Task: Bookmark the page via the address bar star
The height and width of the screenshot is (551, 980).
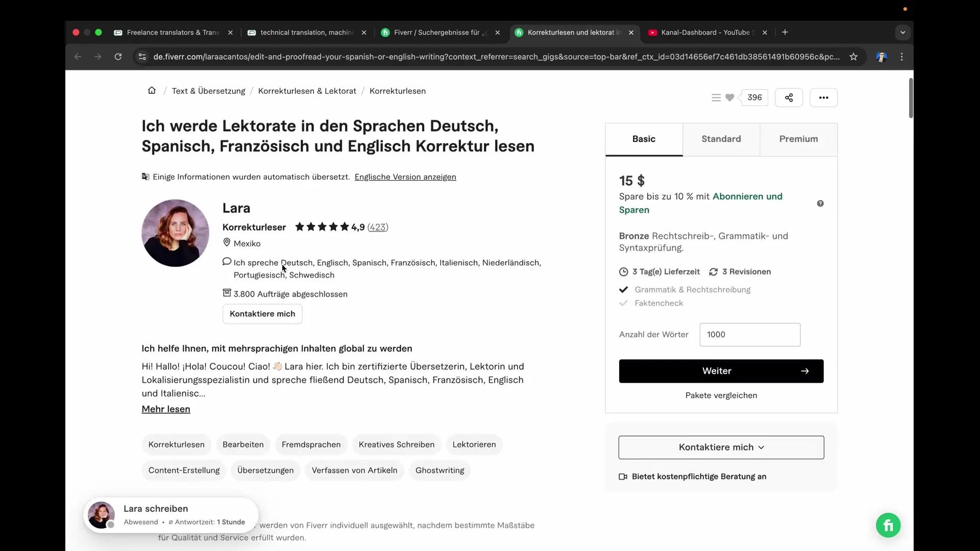Action: 853,57
